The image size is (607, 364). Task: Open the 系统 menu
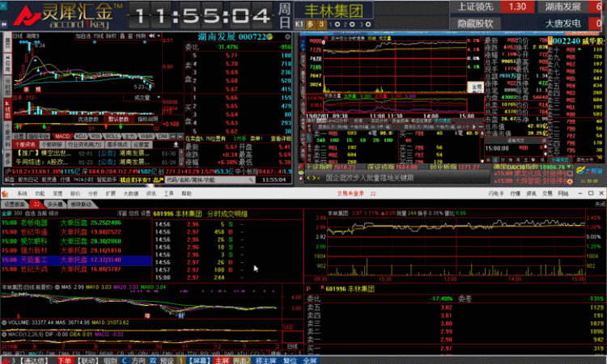tap(22, 193)
